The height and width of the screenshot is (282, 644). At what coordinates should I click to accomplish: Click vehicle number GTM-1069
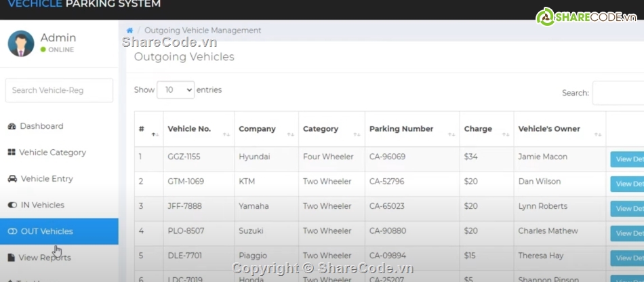click(x=186, y=182)
